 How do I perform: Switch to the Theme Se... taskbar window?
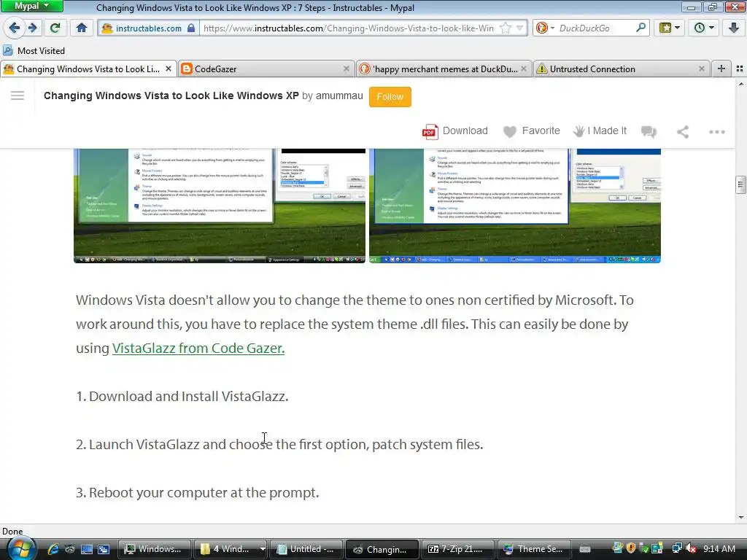click(533, 549)
